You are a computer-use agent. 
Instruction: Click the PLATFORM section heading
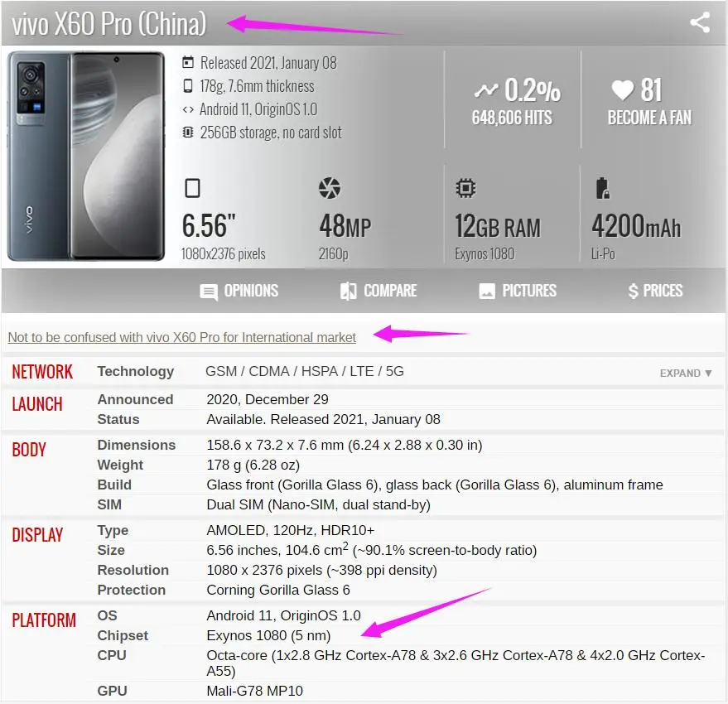[x=44, y=620]
